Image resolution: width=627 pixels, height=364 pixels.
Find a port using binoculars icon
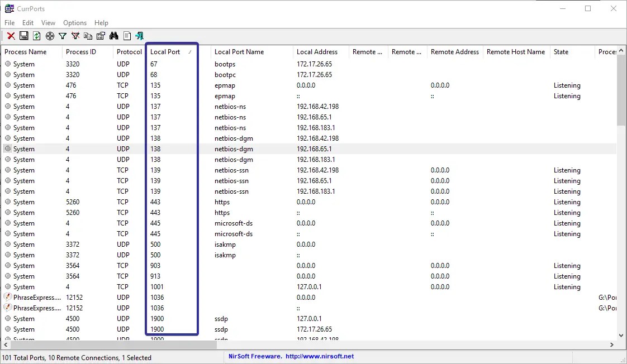click(x=113, y=36)
